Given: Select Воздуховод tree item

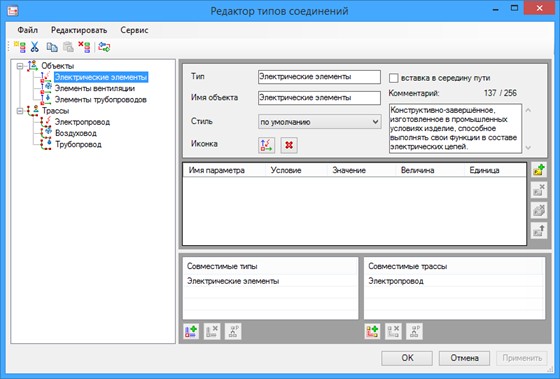Looking at the screenshot, I should (x=76, y=133).
